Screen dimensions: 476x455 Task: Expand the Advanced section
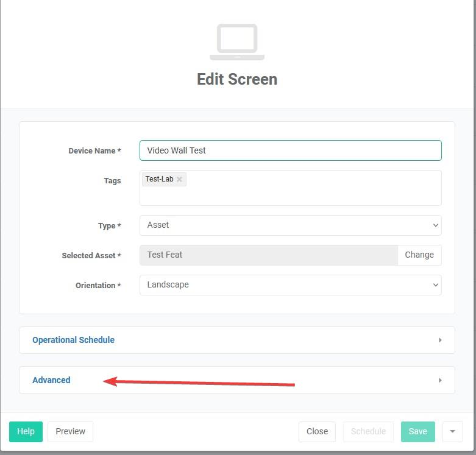click(237, 380)
